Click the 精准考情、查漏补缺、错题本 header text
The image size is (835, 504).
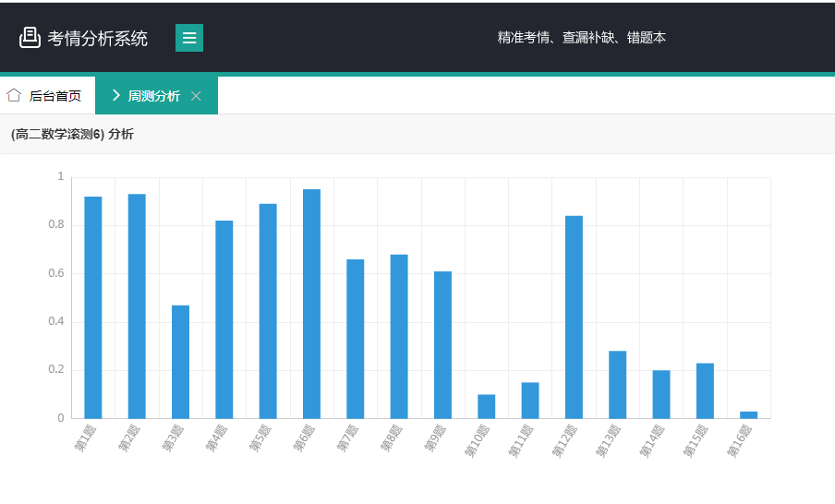coord(581,38)
